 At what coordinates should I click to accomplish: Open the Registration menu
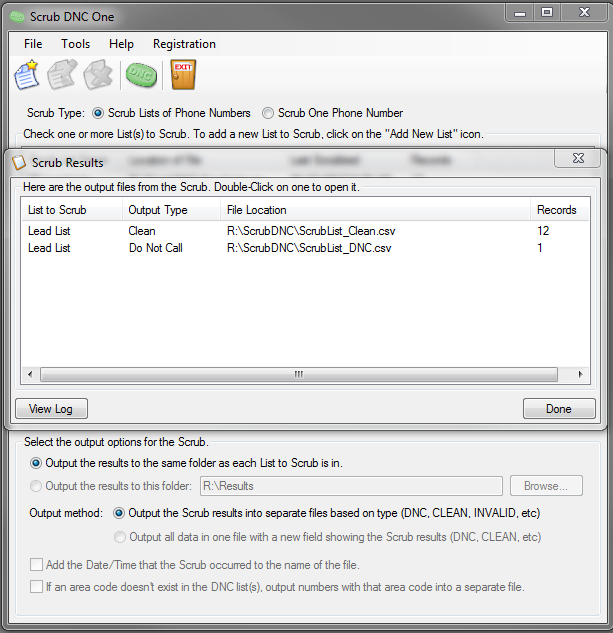[x=184, y=44]
